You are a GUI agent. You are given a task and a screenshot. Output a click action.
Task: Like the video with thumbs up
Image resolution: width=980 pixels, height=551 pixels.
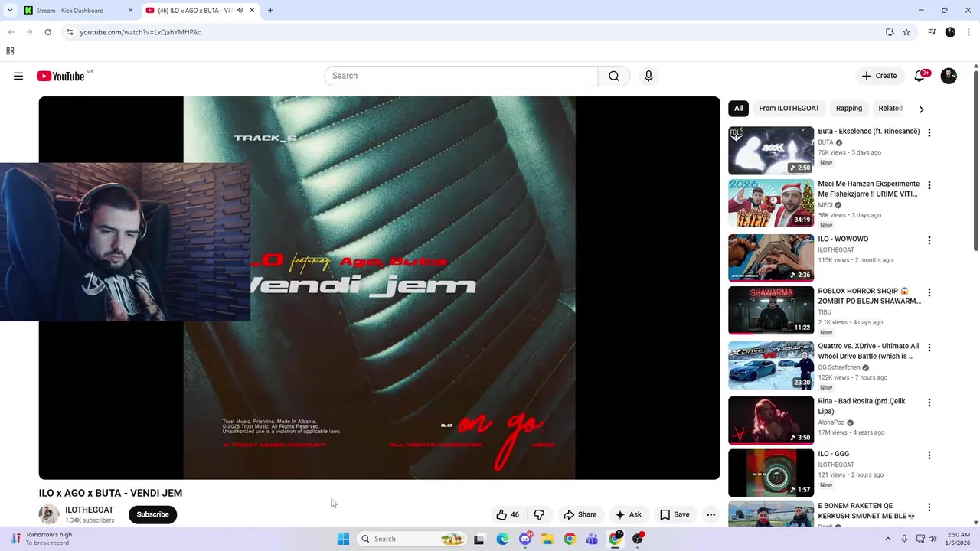tap(508, 514)
